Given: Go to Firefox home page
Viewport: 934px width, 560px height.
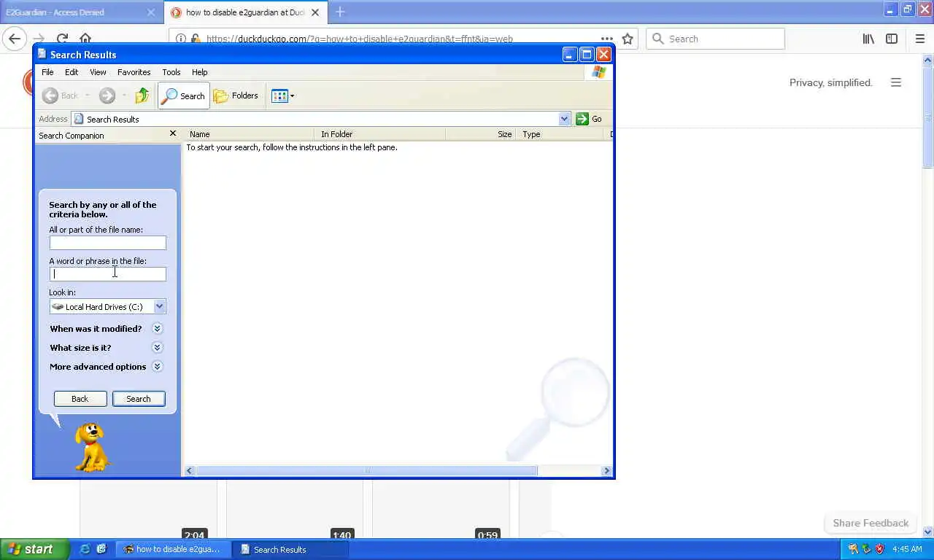Looking at the screenshot, I should coord(85,39).
